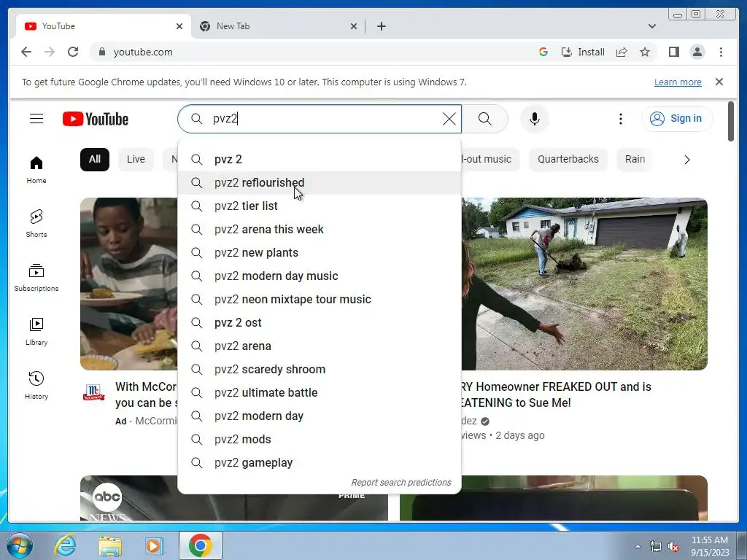
Task: Open Chrome's three-dot menu
Action: coord(721,52)
